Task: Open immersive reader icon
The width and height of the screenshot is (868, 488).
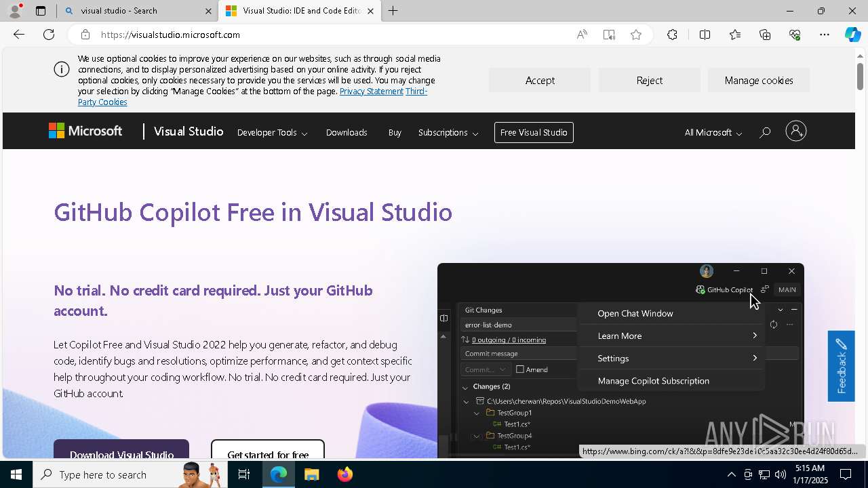Action: pos(609,35)
